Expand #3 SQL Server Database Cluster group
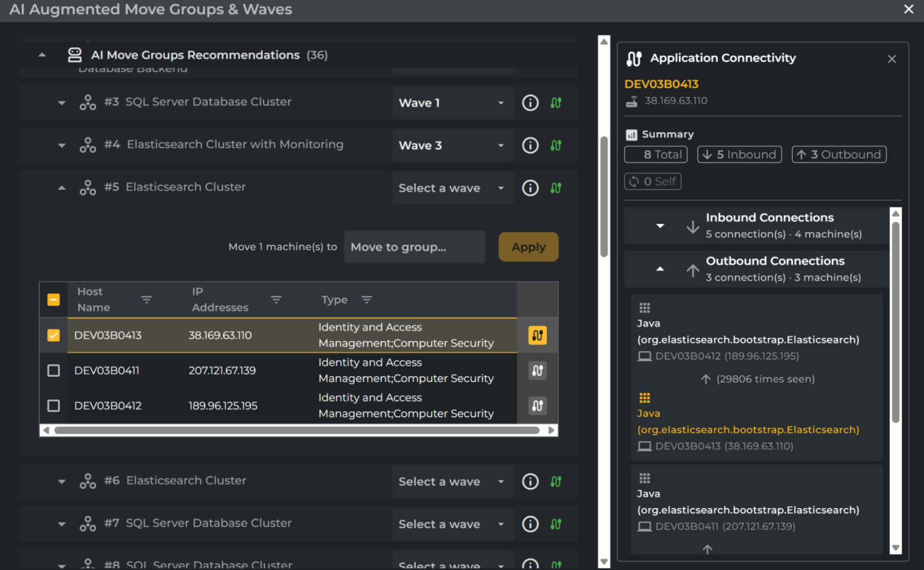Viewport: 924px width, 570px height. pos(61,103)
